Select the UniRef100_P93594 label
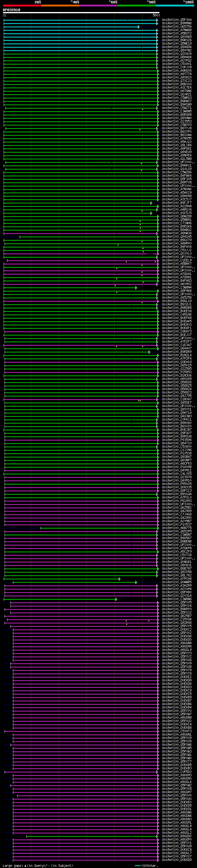The height and width of the screenshot is (868, 197). [x=177, y=440]
